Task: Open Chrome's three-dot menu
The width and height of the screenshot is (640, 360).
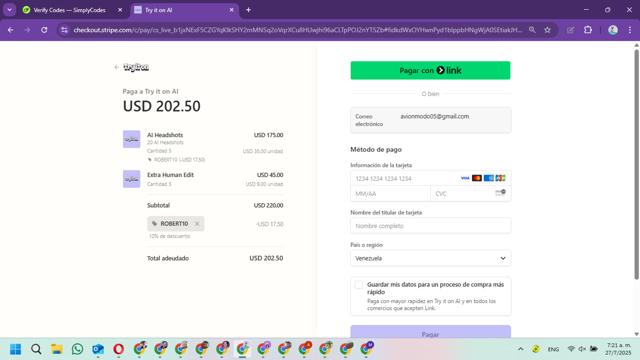Action: (x=630, y=30)
